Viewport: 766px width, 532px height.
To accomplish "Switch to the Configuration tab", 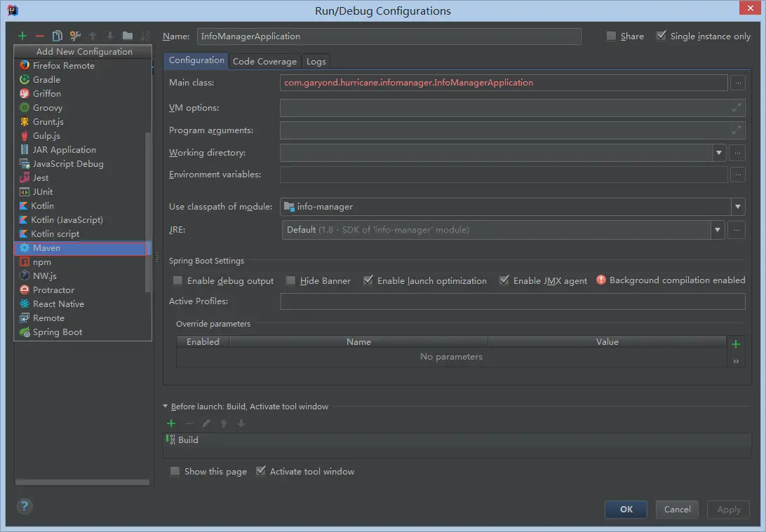I will (196, 60).
